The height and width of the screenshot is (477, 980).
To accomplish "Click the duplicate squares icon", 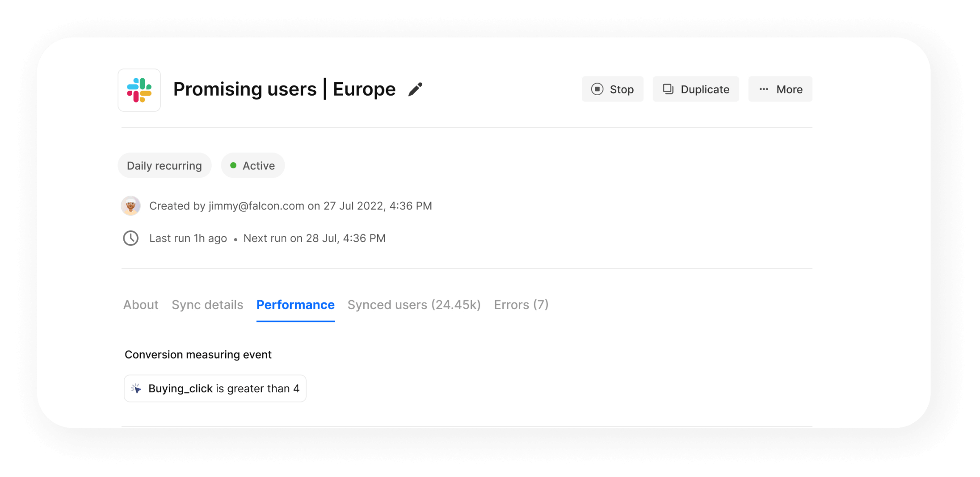I will tap(668, 89).
